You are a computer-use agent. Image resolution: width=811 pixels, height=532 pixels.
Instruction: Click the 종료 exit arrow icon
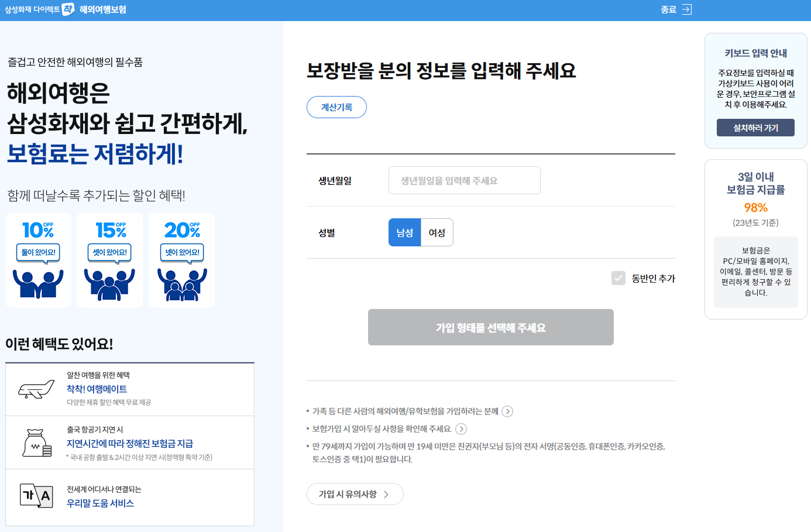[x=687, y=9]
